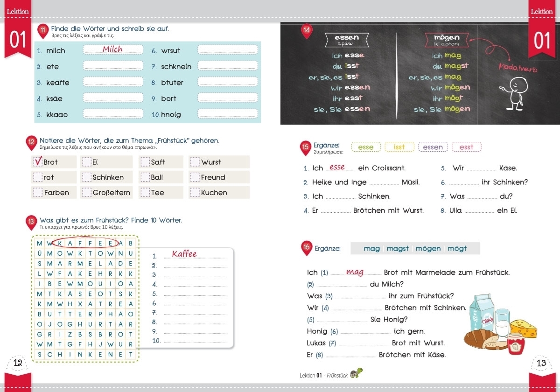Click the exercise 11 number badge
The image size is (560, 392).
(x=43, y=31)
